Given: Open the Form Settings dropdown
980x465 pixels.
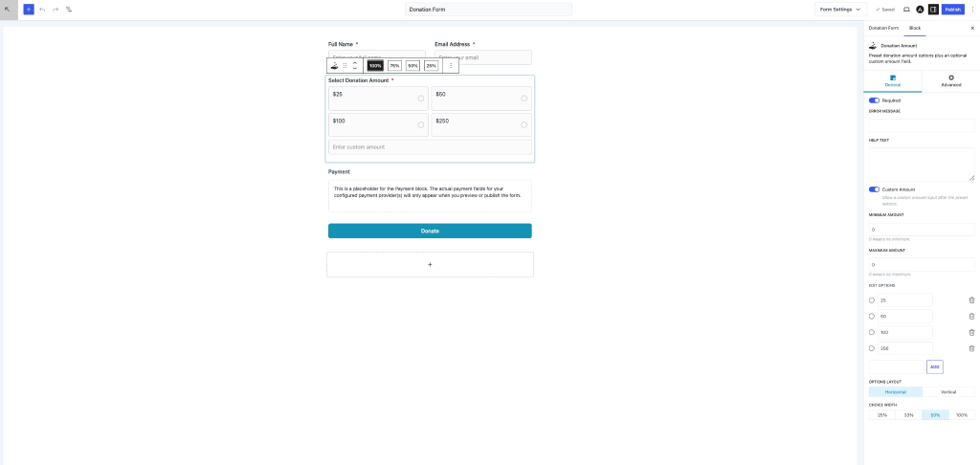Looking at the screenshot, I should (840, 10).
